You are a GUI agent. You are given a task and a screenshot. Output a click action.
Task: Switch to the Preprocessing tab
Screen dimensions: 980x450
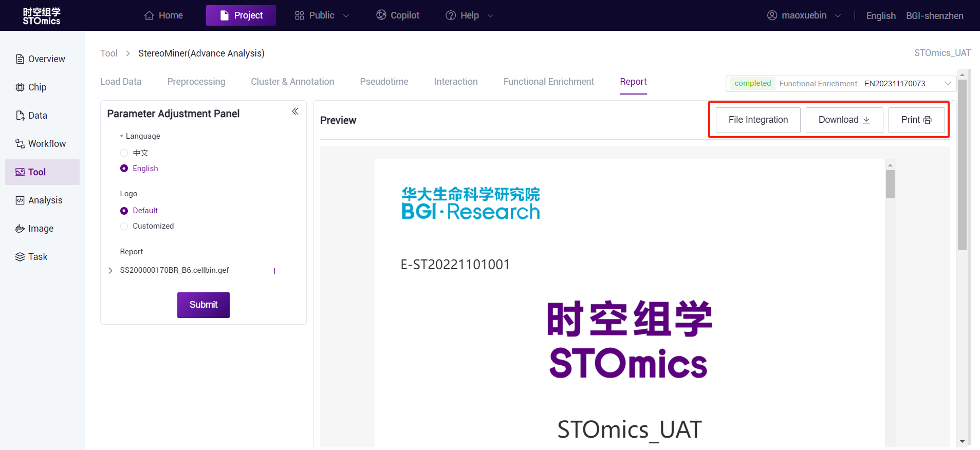click(196, 82)
